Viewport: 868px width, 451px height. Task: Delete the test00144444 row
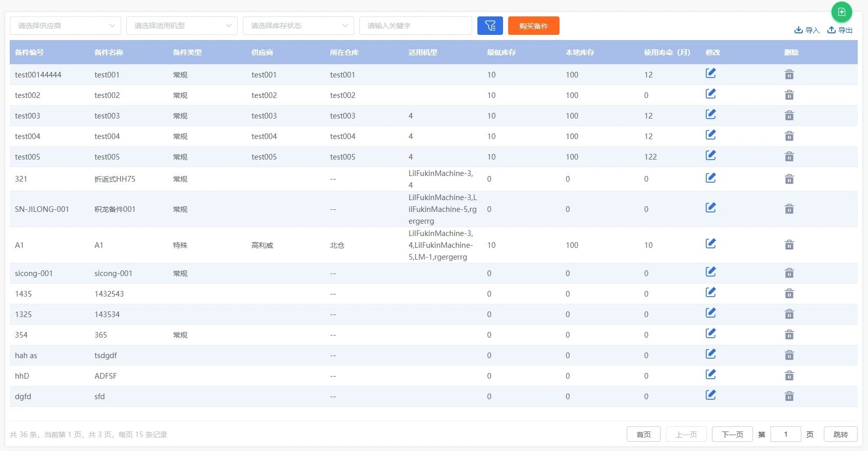(x=789, y=75)
